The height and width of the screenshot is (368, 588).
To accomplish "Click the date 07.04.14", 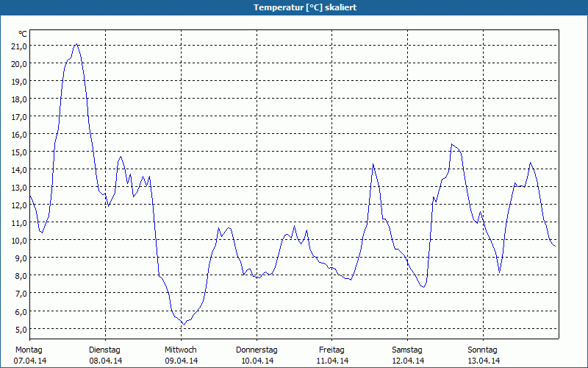I will click(x=30, y=361).
